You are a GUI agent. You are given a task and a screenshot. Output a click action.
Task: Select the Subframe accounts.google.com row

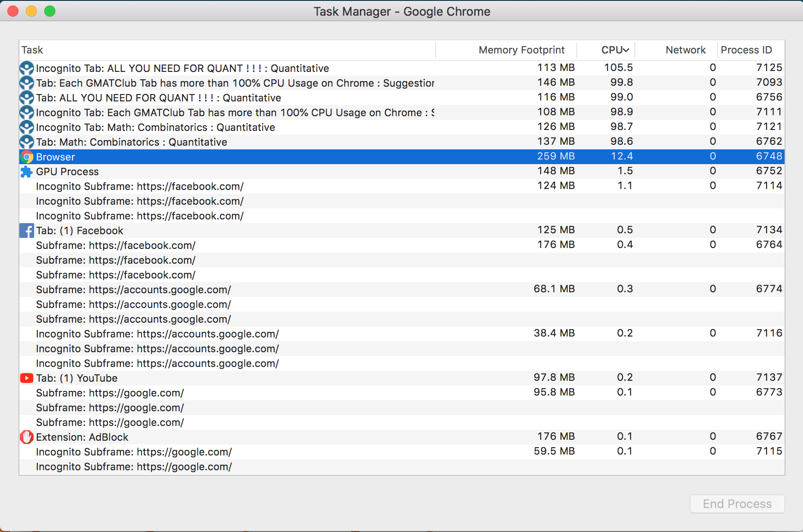pyautogui.click(x=184, y=289)
